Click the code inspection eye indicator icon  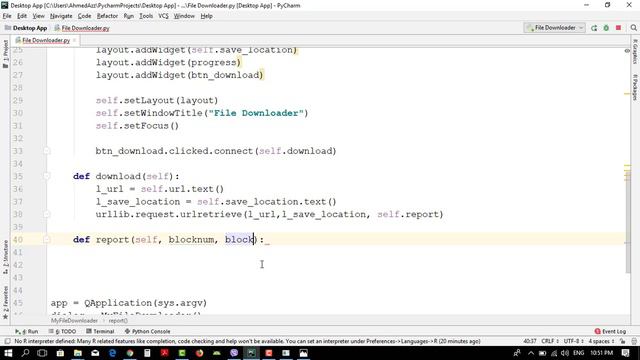coord(627,51)
